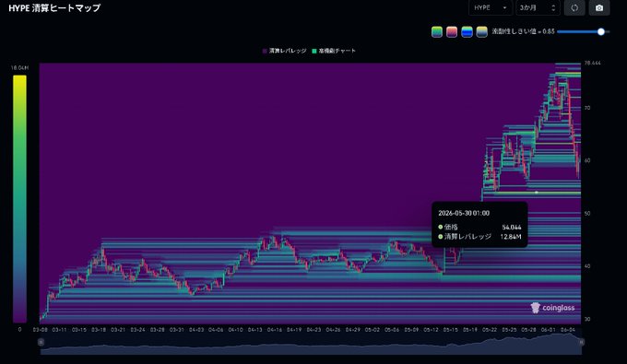
Task: Select the yellow-gray color scheme swatch
Action: [x=482, y=32]
